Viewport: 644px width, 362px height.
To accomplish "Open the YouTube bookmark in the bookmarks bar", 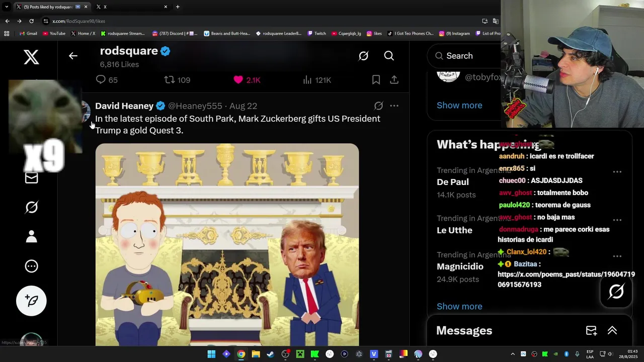I will (x=54, y=34).
